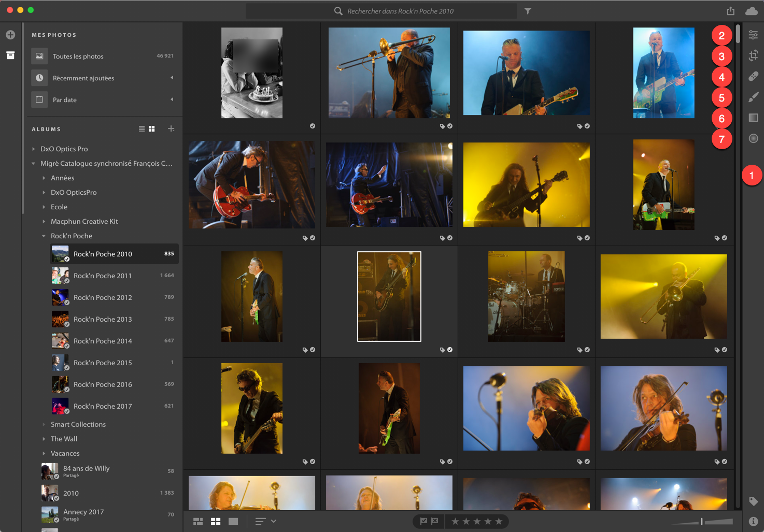The height and width of the screenshot is (532, 764).
Task: Expand the DxO Optics Pro folder arrow
Action: tap(34, 149)
